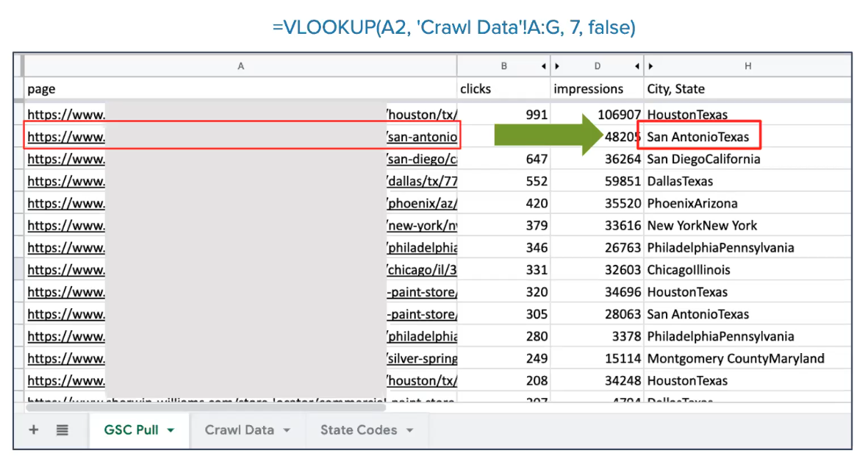Open Crawl Data tab dropdown arrow

click(x=287, y=430)
